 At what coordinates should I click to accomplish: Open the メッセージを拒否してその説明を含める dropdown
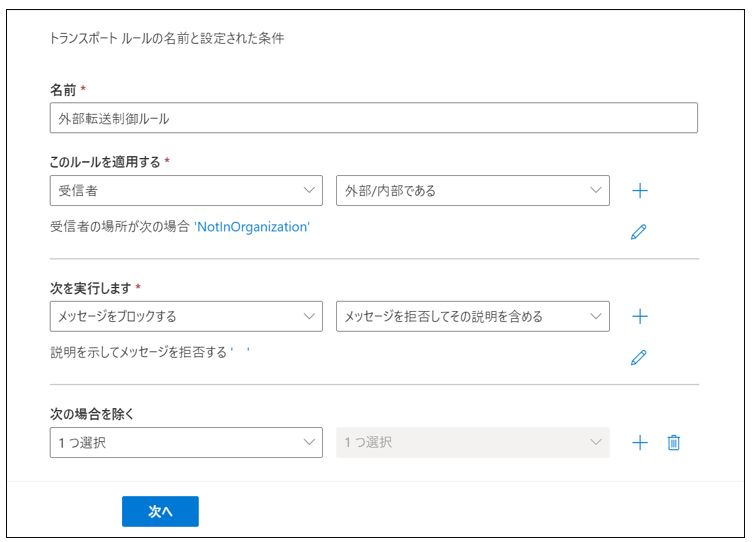click(x=473, y=316)
